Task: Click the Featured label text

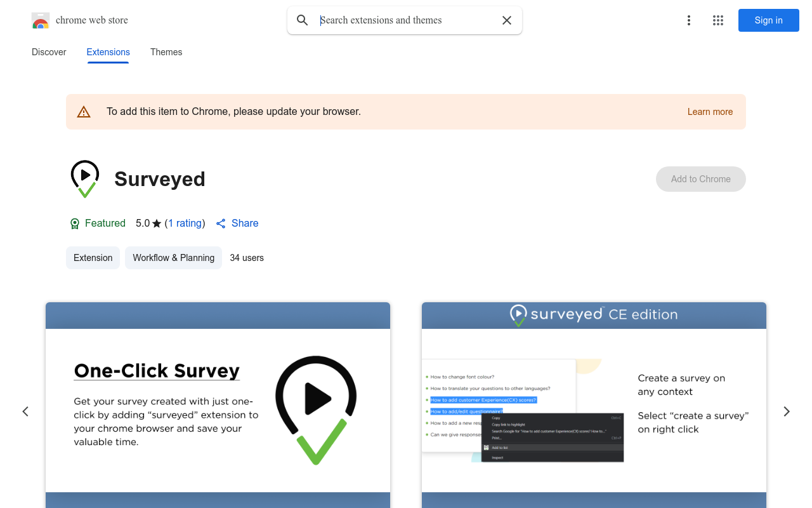Action: tap(105, 224)
